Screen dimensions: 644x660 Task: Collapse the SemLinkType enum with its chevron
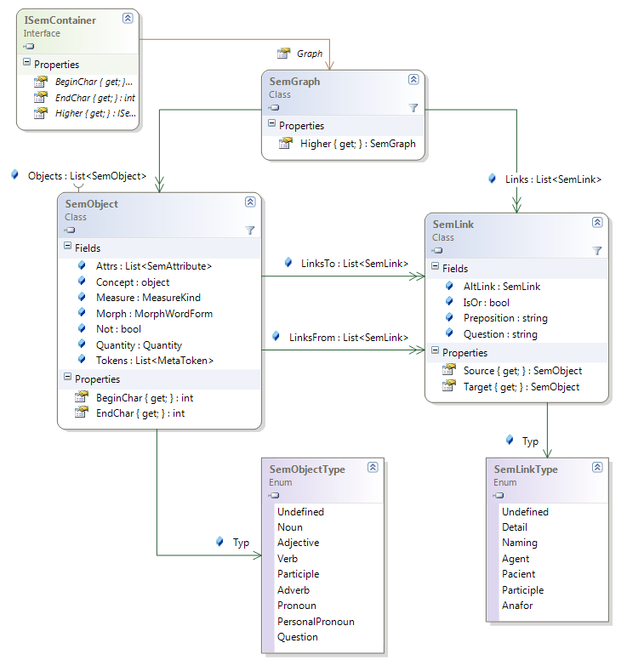tap(597, 469)
